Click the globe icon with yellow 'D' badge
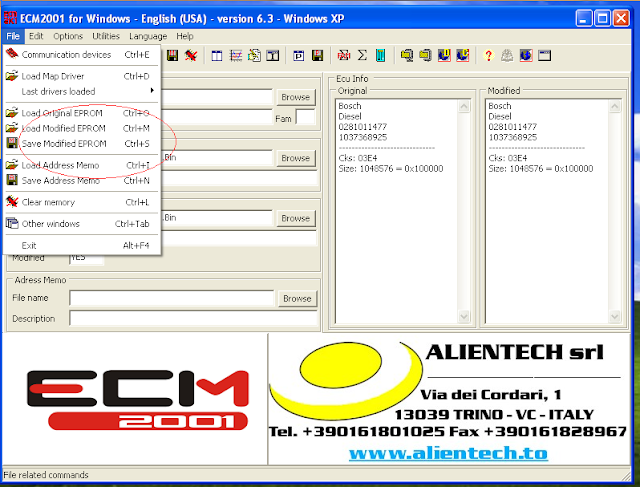 click(x=444, y=55)
